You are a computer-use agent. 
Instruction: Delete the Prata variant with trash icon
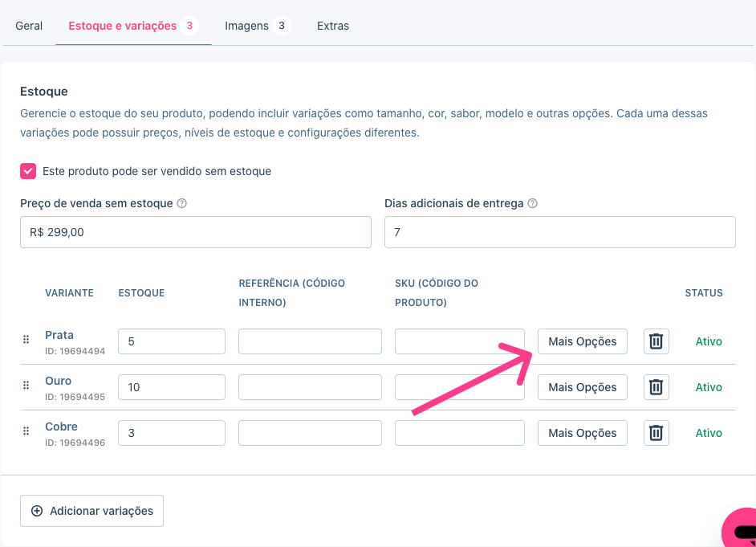656,341
